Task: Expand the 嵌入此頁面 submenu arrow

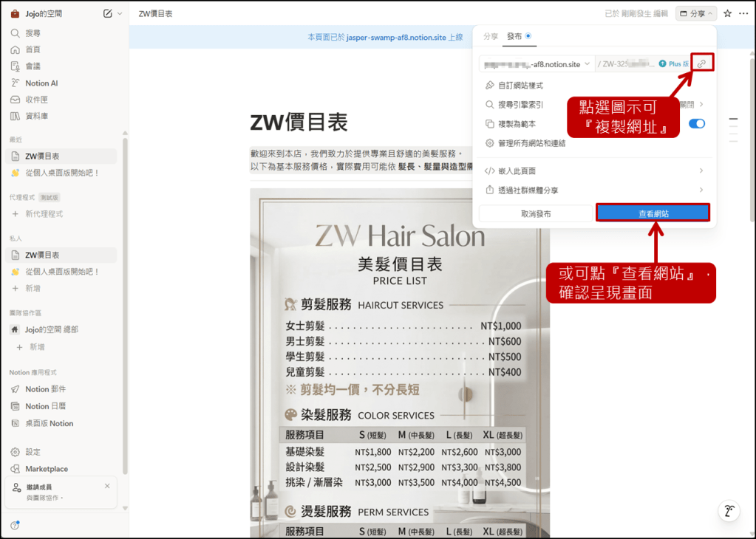Action: [x=701, y=171]
